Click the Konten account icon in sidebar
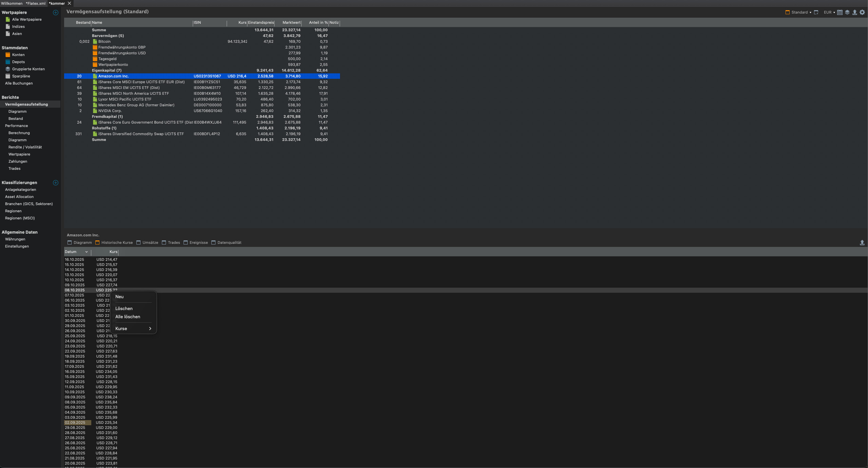868x468 pixels. point(8,55)
